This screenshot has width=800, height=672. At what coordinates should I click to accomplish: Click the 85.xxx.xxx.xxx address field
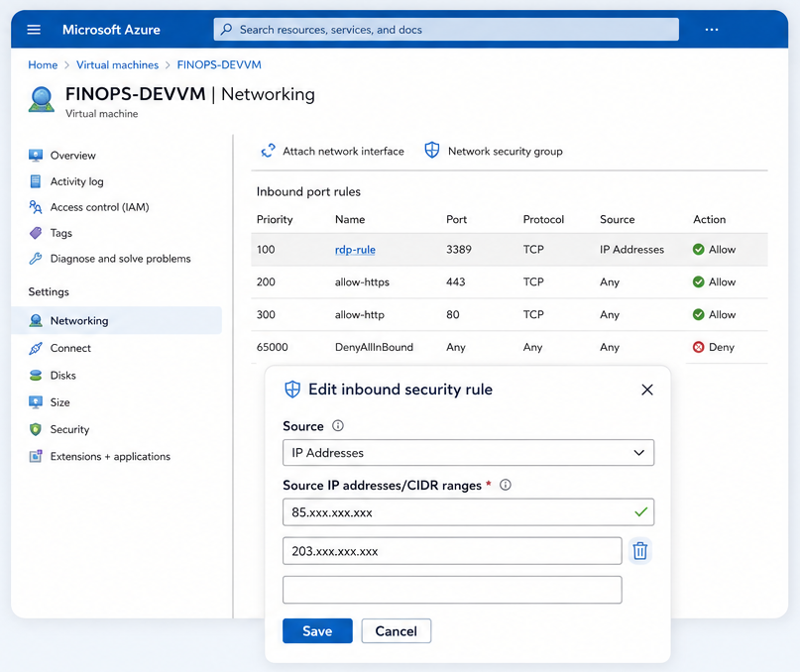point(468,511)
